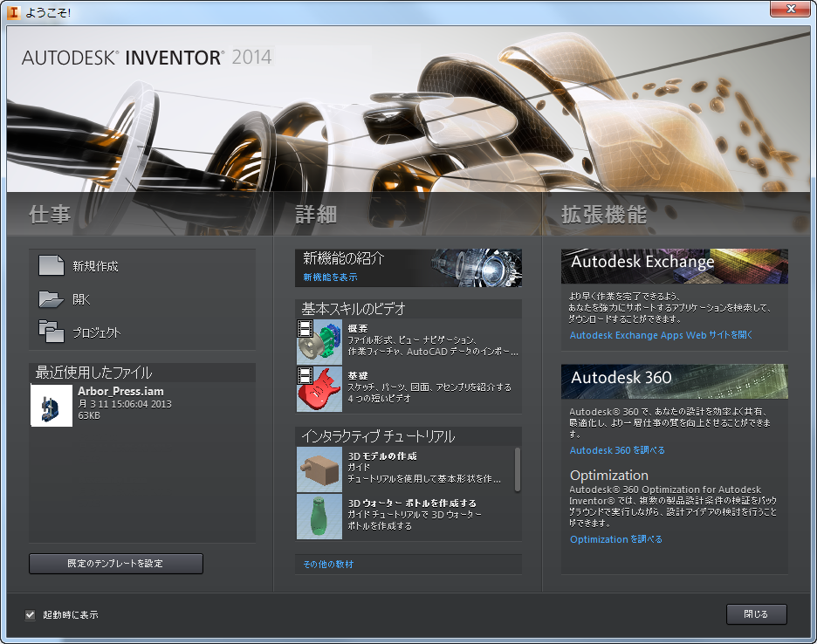Click the 基礎 red guitar video thumbnail
817x644 pixels.
point(319,388)
